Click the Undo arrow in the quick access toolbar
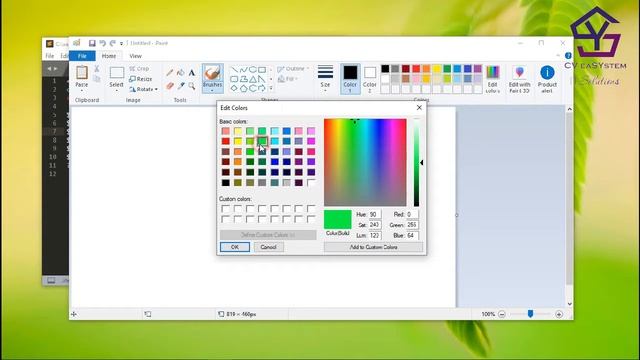Image resolution: width=640 pixels, height=360 pixels. pyautogui.click(x=102, y=43)
